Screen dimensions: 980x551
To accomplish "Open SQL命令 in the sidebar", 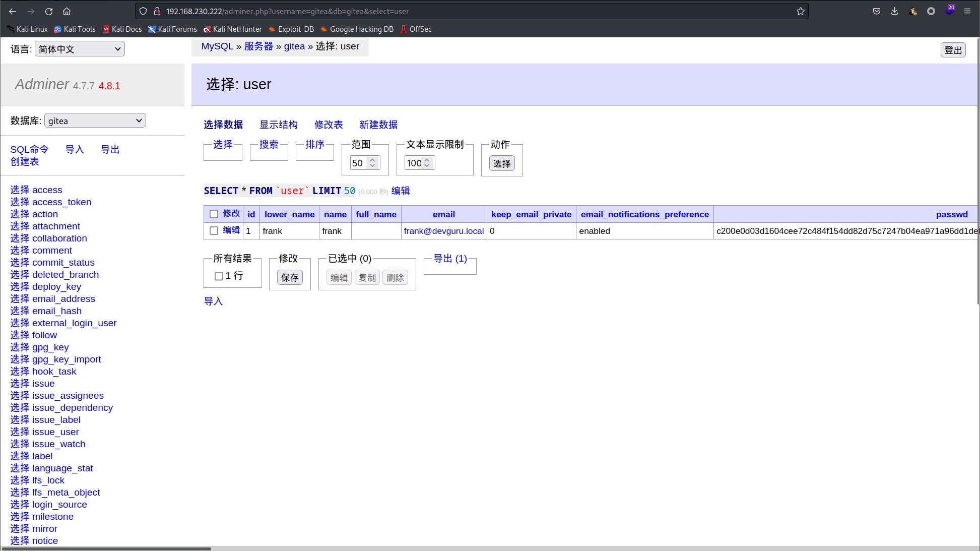I will coord(29,149).
